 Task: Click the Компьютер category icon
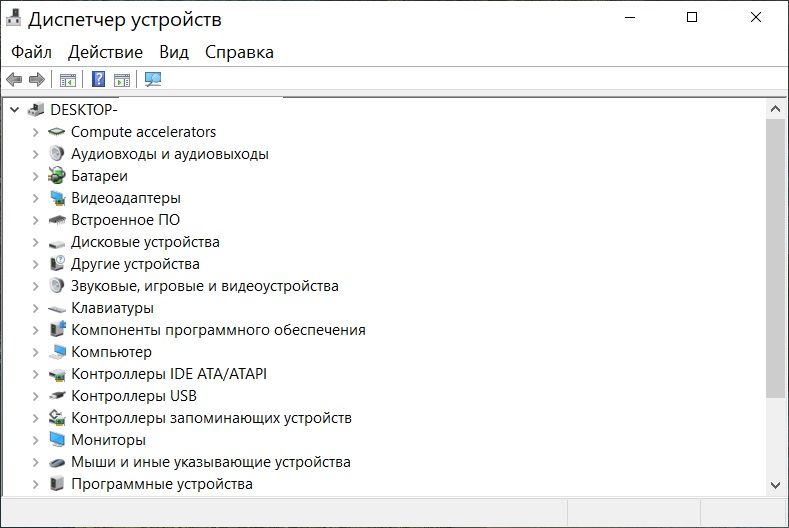[58, 352]
